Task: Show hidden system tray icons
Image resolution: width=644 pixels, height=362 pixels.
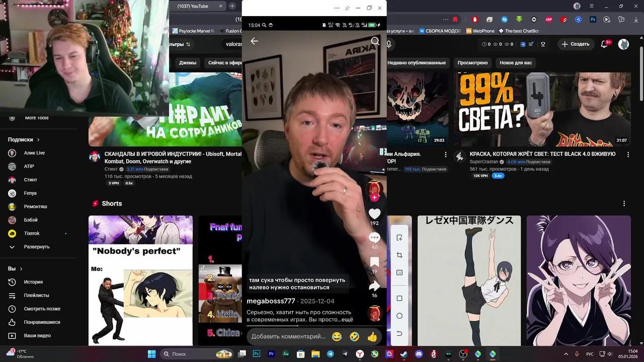Action: (566, 354)
